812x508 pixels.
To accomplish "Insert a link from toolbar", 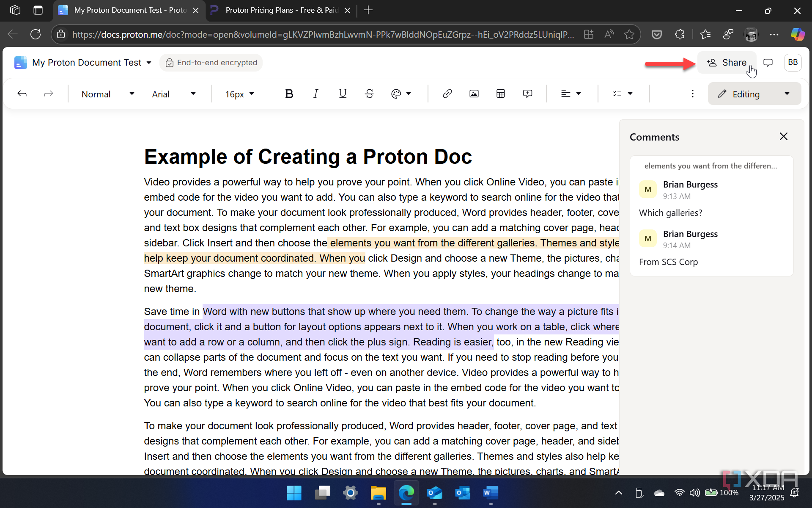I will (447, 94).
